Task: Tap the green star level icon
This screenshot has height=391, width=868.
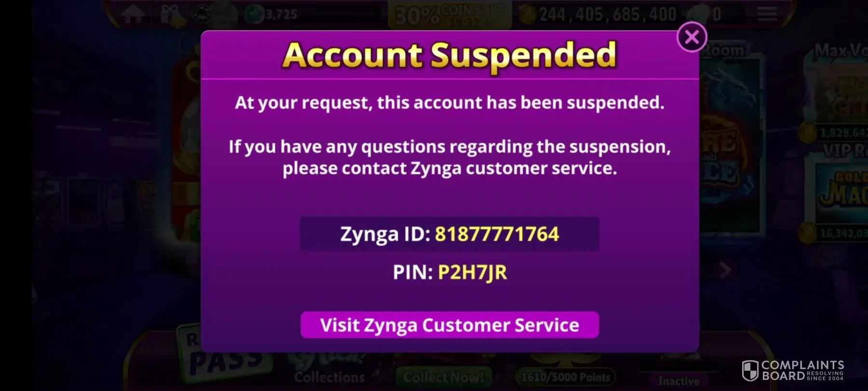Action: (x=254, y=14)
